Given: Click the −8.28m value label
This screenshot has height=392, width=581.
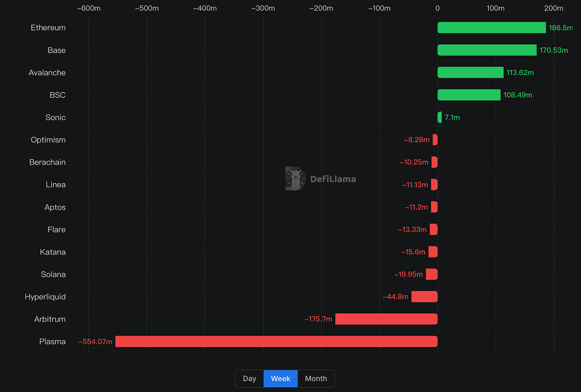Looking at the screenshot, I should 417,140.
